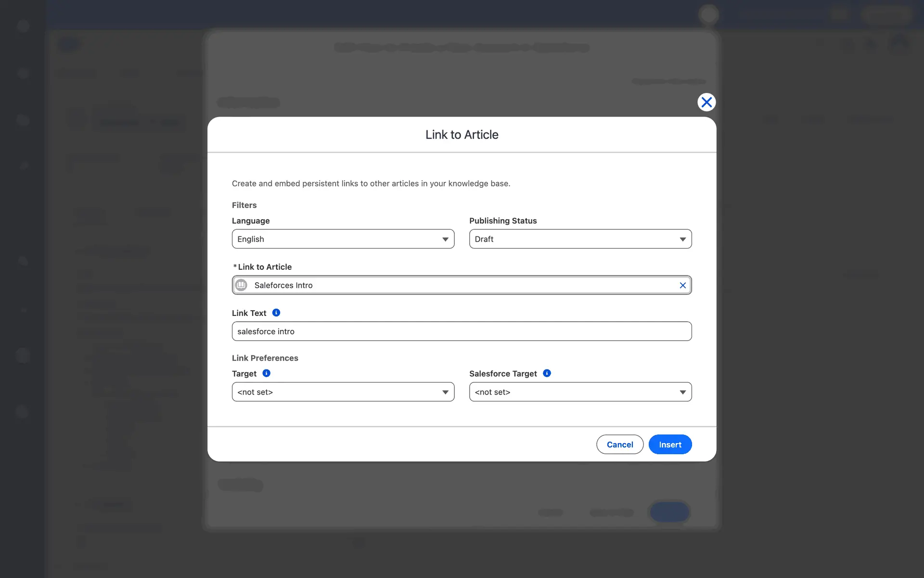Click the Target info icon
Viewport: 924px width, 578px height.
point(266,373)
